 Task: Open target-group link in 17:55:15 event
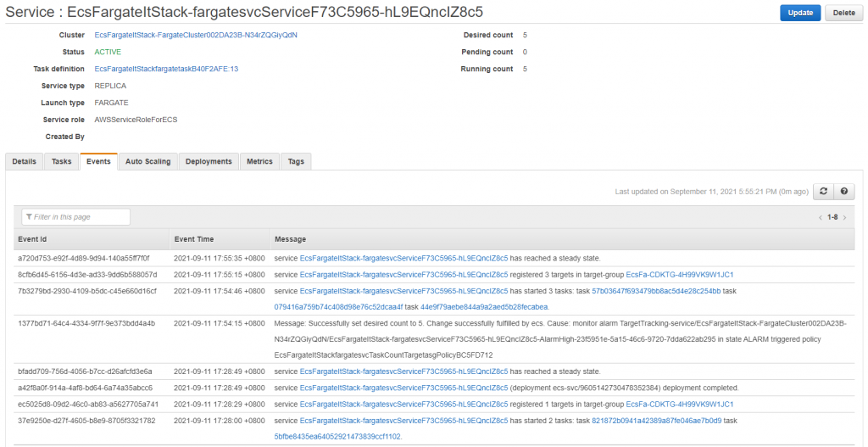pyautogui.click(x=680, y=275)
